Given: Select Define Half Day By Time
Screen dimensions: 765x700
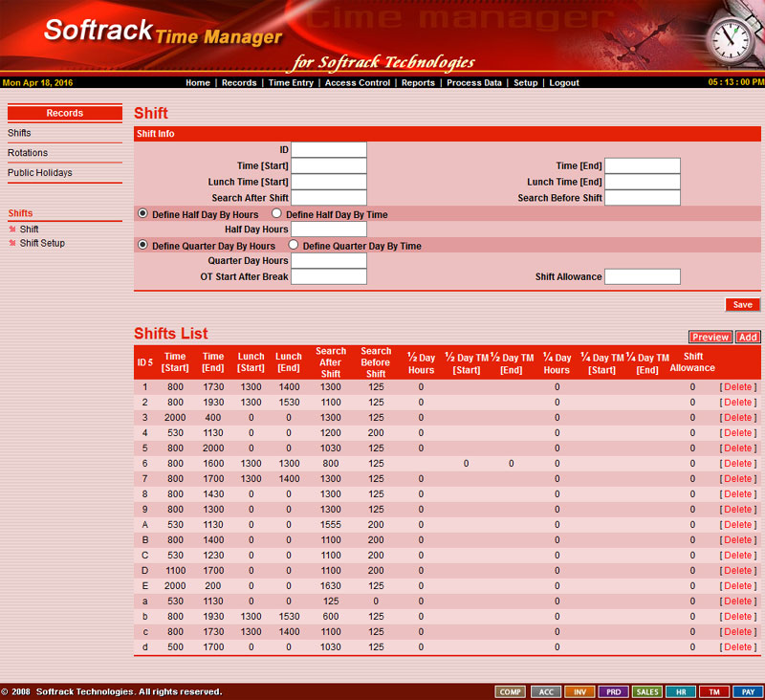Looking at the screenshot, I should pyautogui.click(x=277, y=215).
